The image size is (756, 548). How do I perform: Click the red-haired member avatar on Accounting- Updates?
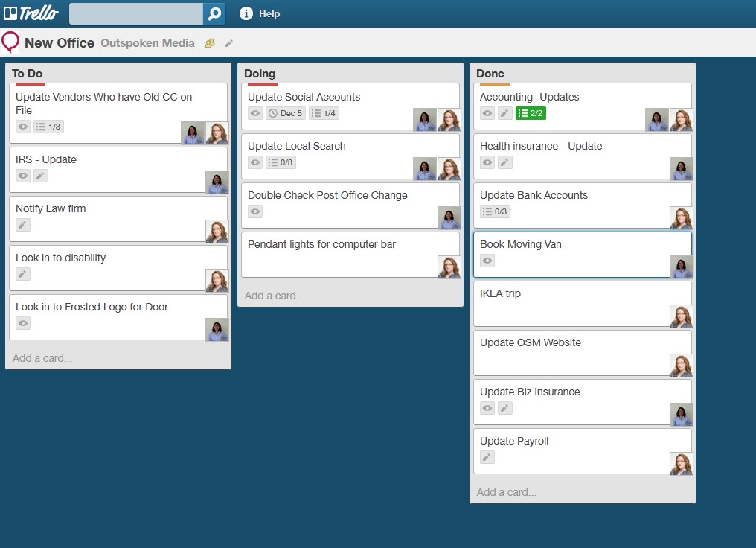click(682, 120)
